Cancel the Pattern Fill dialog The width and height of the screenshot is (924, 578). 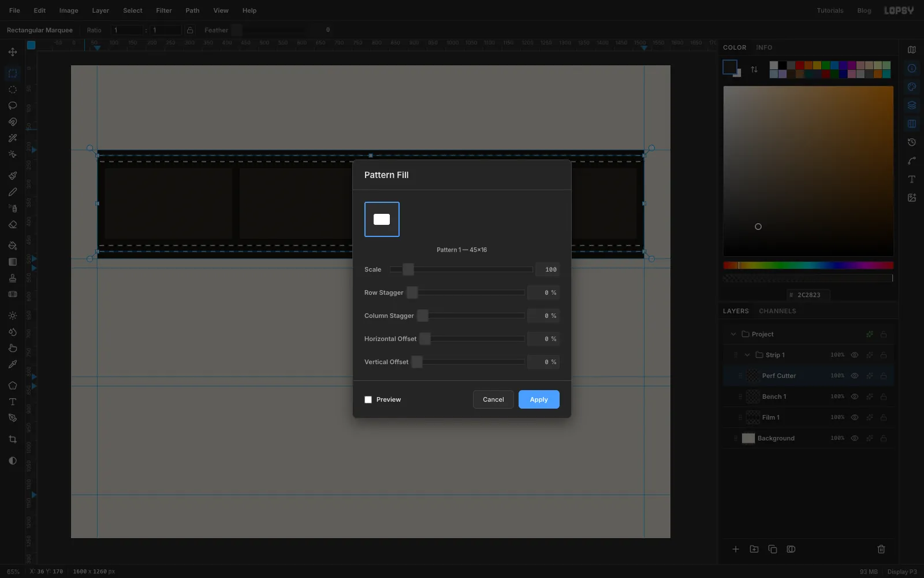[493, 399]
